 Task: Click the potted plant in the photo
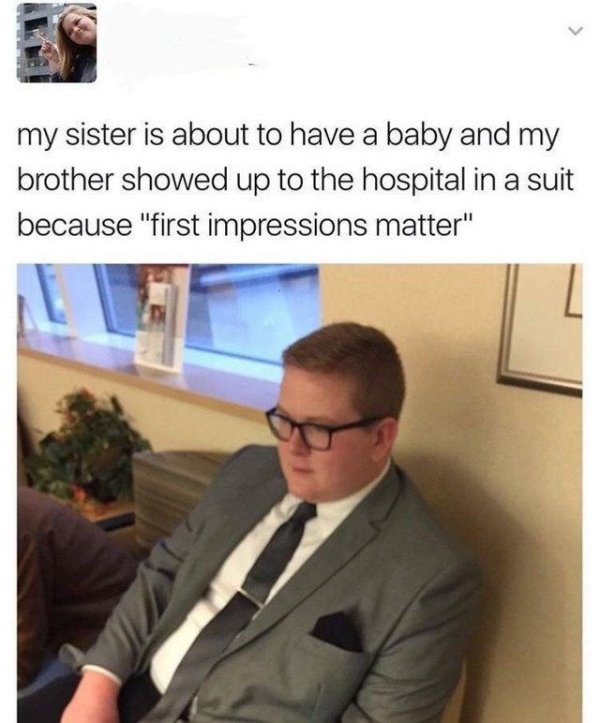pyautogui.click(x=85, y=450)
